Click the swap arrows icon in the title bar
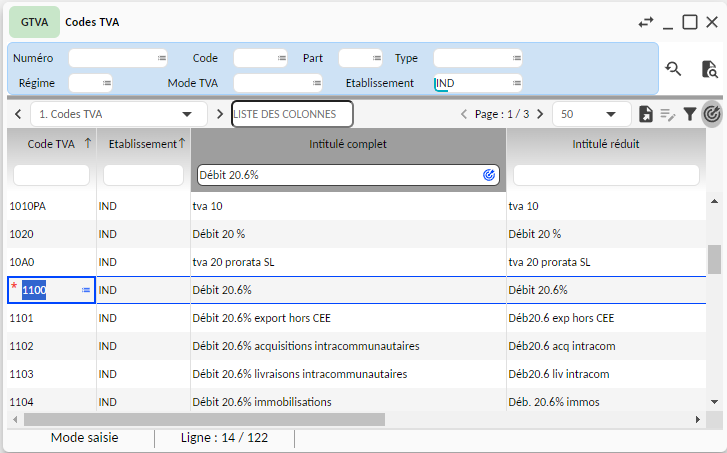Image resolution: width=727 pixels, height=453 pixels. 646,22
